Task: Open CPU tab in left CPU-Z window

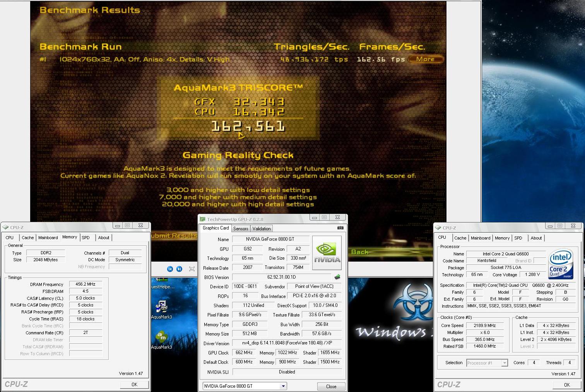Action: [10, 238]
